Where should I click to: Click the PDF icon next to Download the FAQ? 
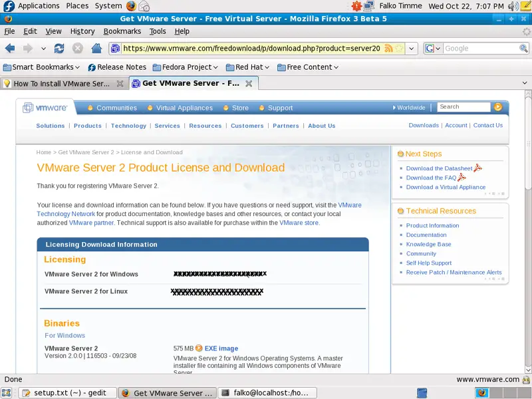click(x=462, y=177)
